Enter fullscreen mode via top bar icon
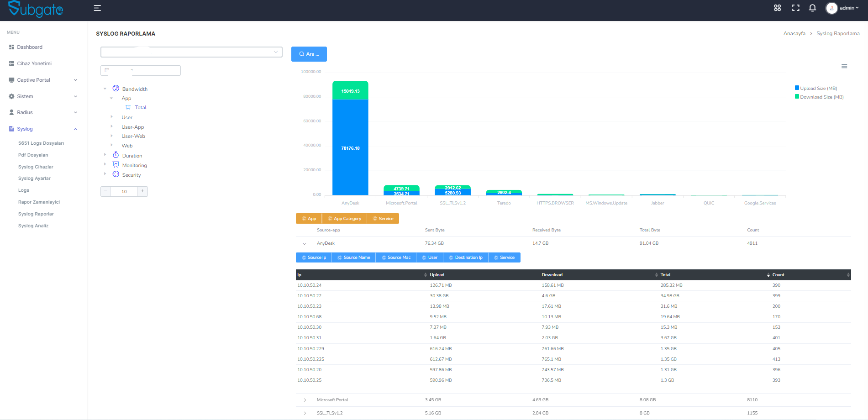The width and height of the screenshot is (868, 420). (795, 8)
